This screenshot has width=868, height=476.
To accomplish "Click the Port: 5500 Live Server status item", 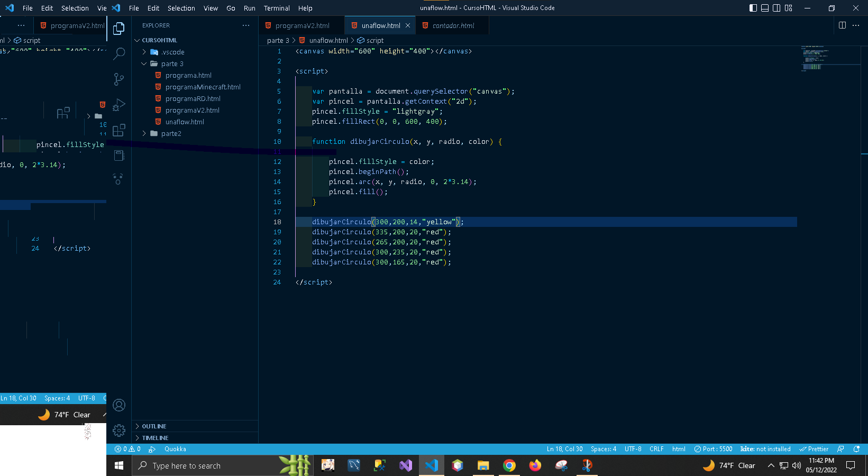I will tap(713, 449).
